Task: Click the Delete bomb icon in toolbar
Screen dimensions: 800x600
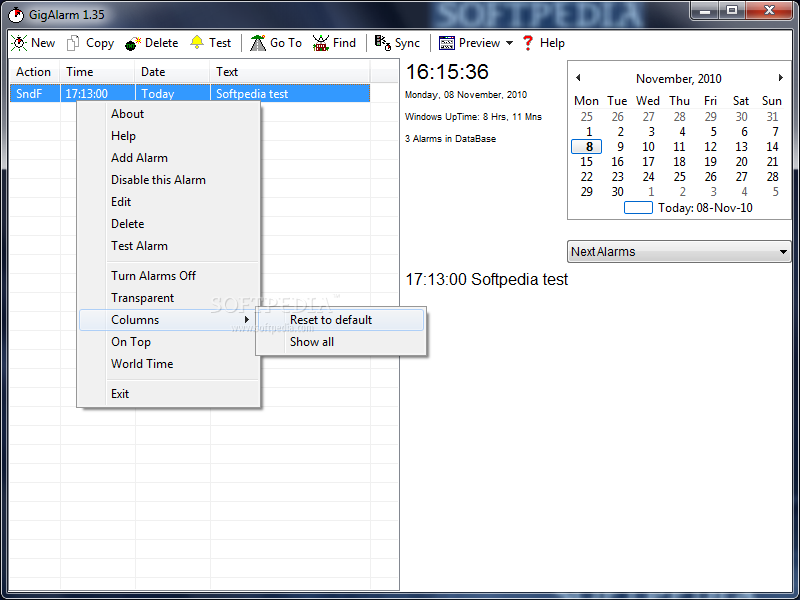Action: tap(133, 43)
